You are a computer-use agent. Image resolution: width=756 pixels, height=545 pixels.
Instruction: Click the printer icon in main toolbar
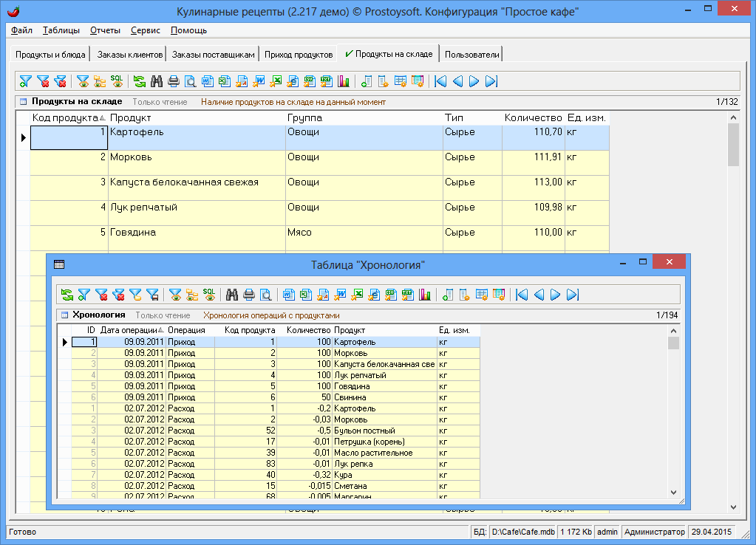(x=174, y=81)
